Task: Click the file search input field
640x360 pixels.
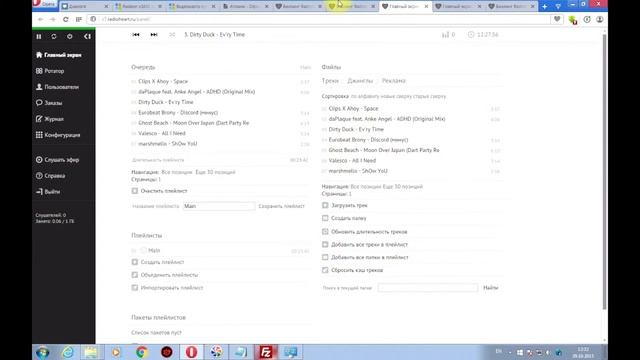Action: click(428, 288)
